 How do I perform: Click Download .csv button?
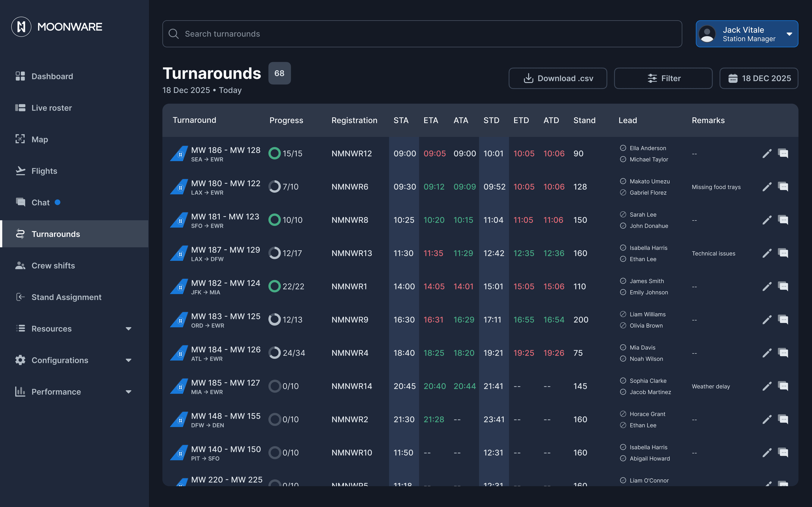pos(558,78)
